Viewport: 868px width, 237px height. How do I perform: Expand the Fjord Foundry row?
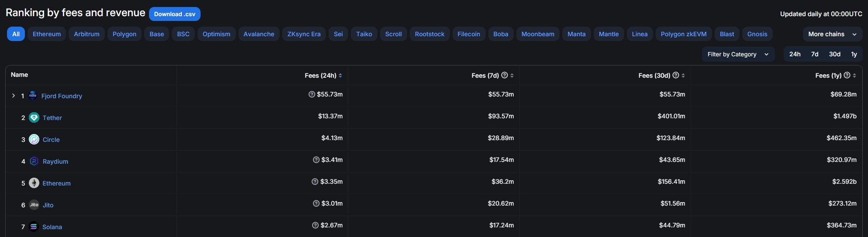coord(14,96)
